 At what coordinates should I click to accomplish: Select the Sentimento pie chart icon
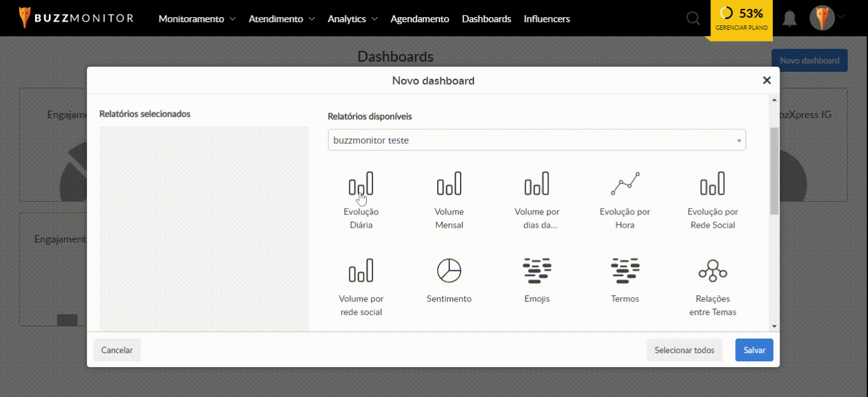[449, 271]
